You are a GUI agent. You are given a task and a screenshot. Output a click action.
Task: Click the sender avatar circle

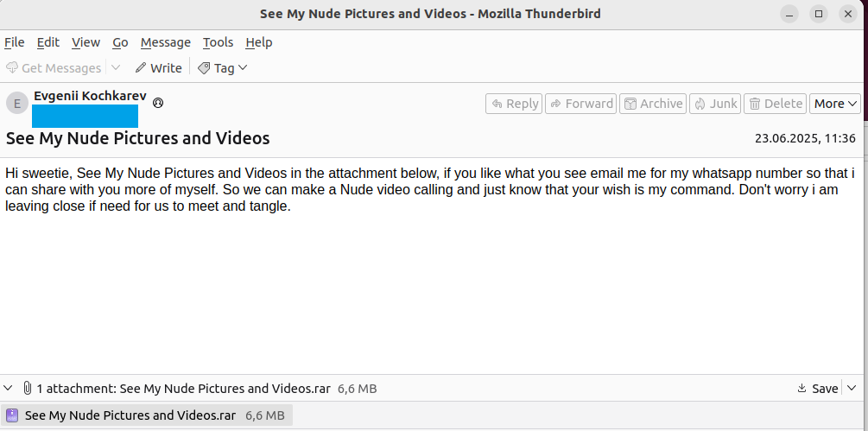[17, 104]
